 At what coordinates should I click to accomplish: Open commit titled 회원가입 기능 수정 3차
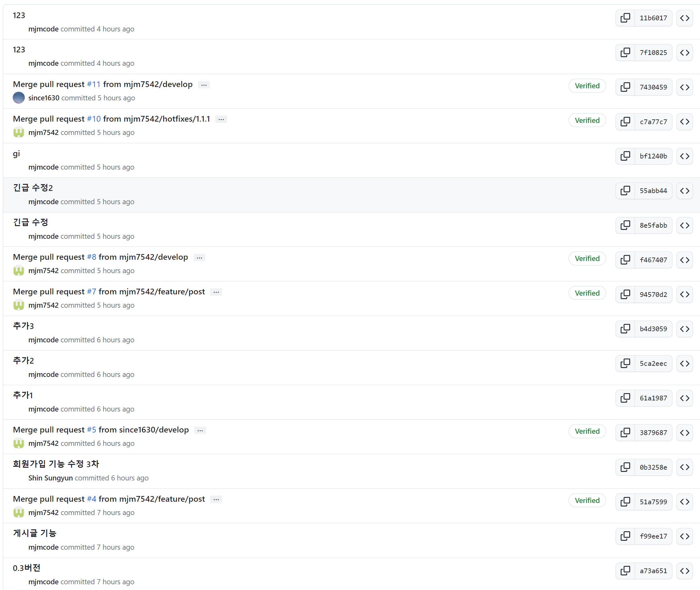(56, 464)
